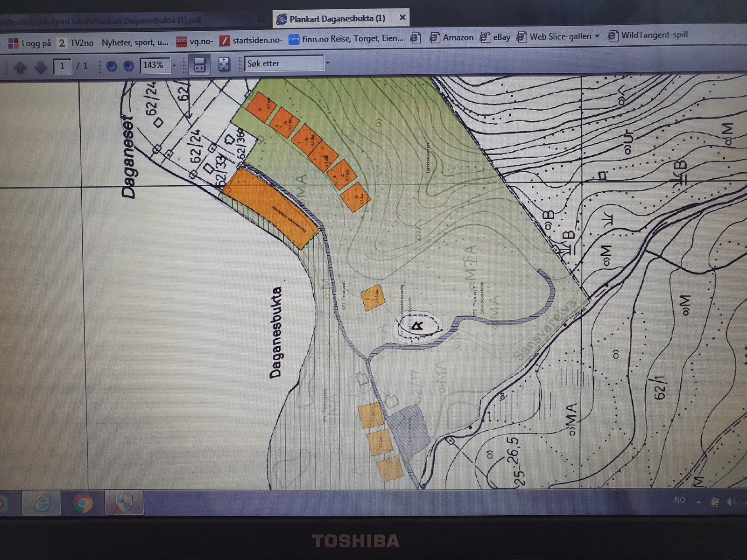Screen dimensions: 747x560
Task: Click the '62/36' parcel label on map
Action: 241,145
